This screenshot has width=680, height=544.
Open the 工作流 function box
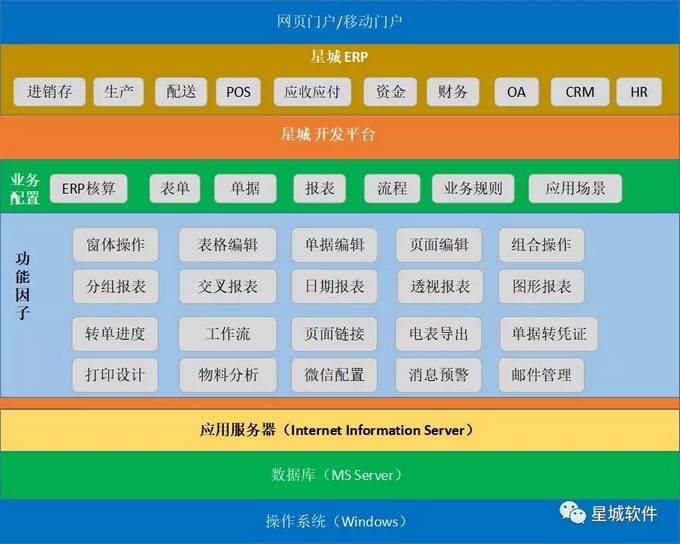[x=228, y=334]
